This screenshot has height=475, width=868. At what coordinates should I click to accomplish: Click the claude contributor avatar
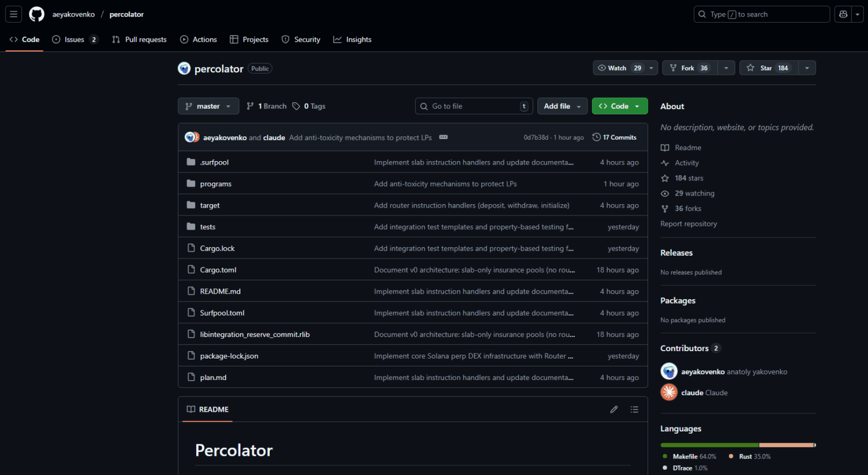point(669,392)
